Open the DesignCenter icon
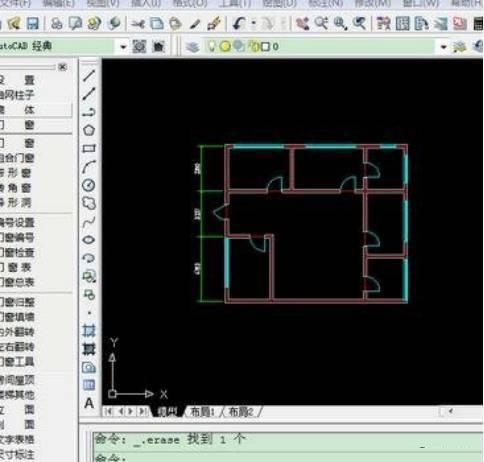 coord(403,24)
